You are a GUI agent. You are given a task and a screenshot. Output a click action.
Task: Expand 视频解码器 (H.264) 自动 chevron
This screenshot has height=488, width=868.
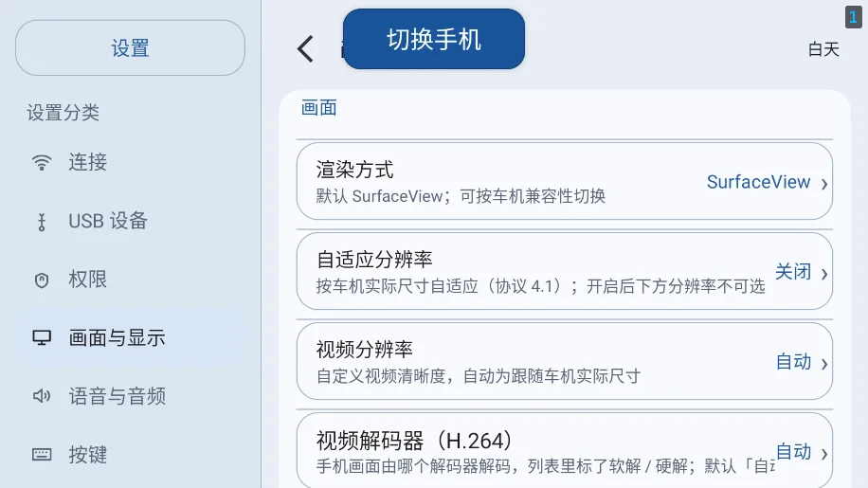click(x=824, y=454)
